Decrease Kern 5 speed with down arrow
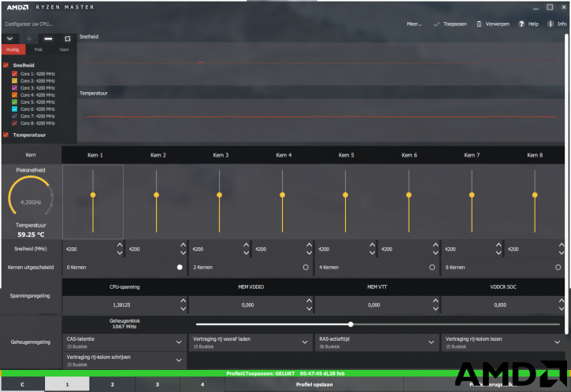The height and width of the screenshot is (392, 571). tap(373, 253)
